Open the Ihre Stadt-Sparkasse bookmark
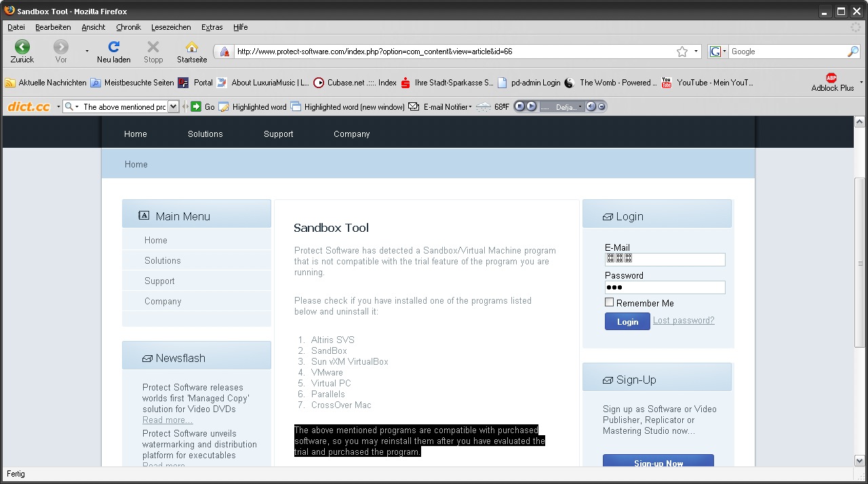This screenshot has width=868, height=484. [x=447, y=83]
